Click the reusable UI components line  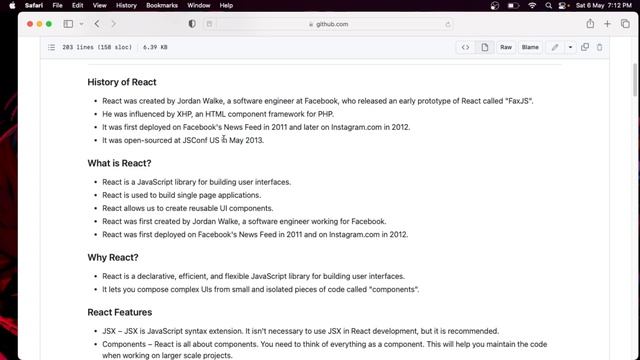[x=188, y=208]
